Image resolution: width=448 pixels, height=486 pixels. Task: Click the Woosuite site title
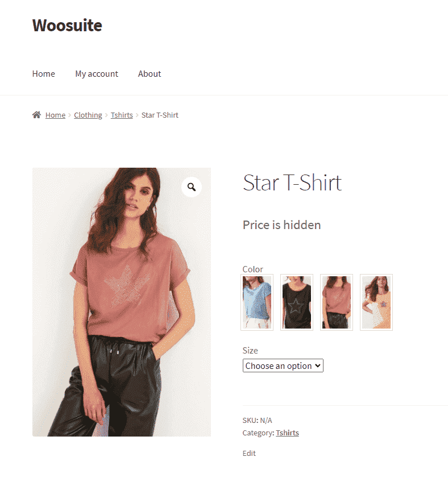[67, 25]
